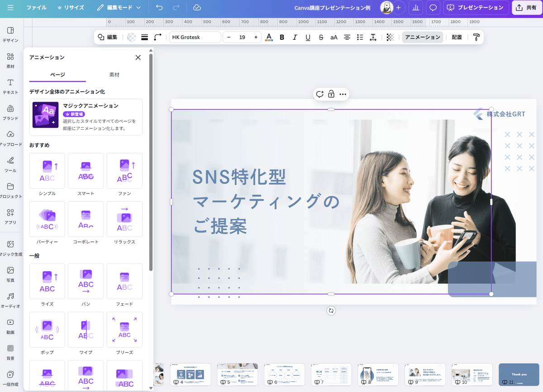Open the three-dot more options menu
Image resolution: width=543 pixels, height=392 pixels.
(343, 94)
